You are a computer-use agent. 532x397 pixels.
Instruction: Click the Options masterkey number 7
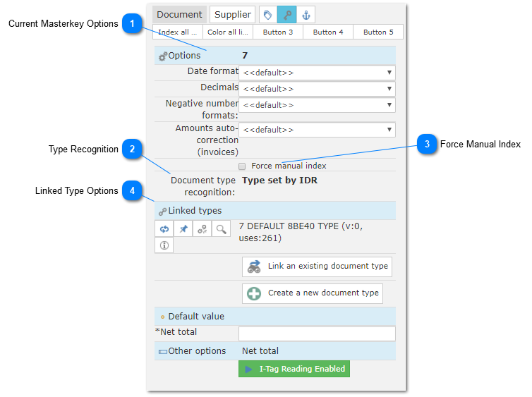pos(245,56)
